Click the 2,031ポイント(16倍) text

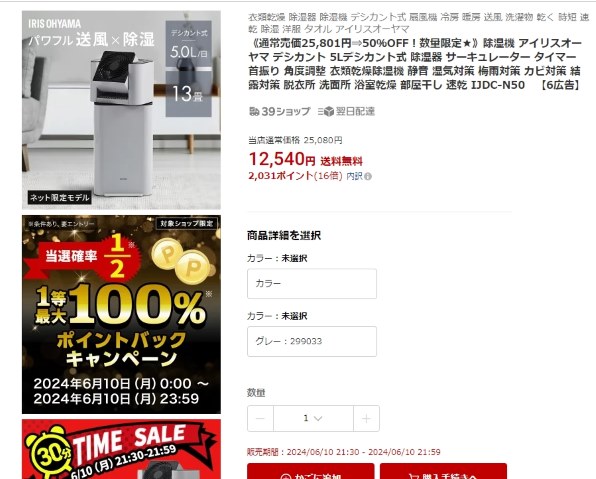[x=295, y=176]
